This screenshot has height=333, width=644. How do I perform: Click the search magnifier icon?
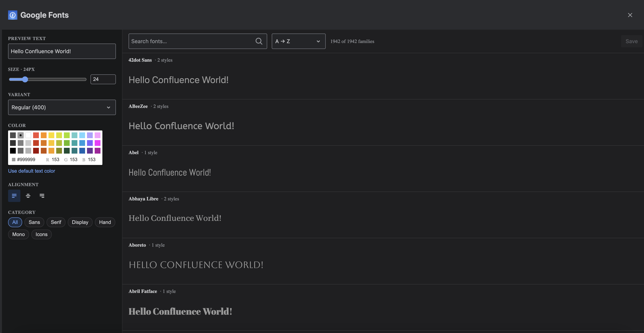259,41
